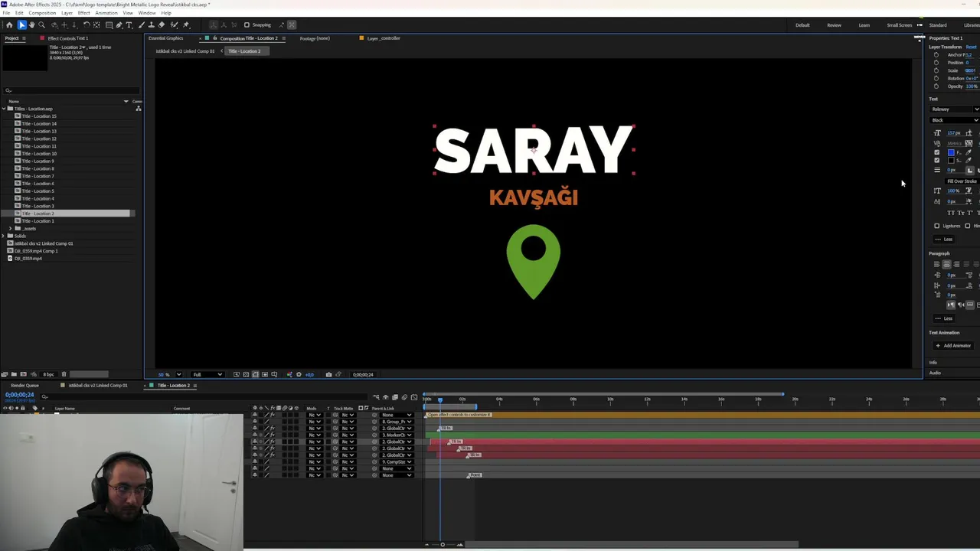Open the Full resolution dropdown in viewer
This screenshot has width=980, height=551.
point(207,374)
